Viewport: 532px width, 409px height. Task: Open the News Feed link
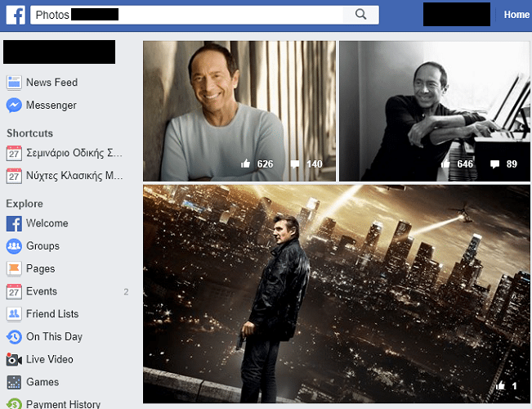click(52, 83)
